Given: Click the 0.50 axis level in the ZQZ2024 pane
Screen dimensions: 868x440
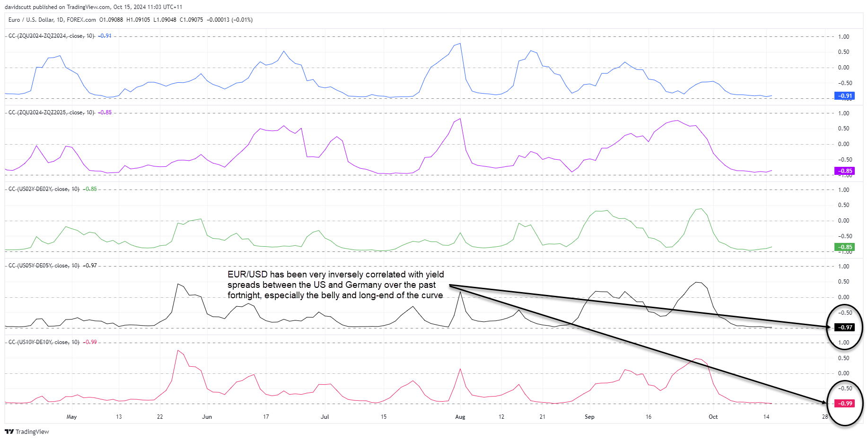Looking at the screenshot, I should pyautogui.click(x=844, y=52).
